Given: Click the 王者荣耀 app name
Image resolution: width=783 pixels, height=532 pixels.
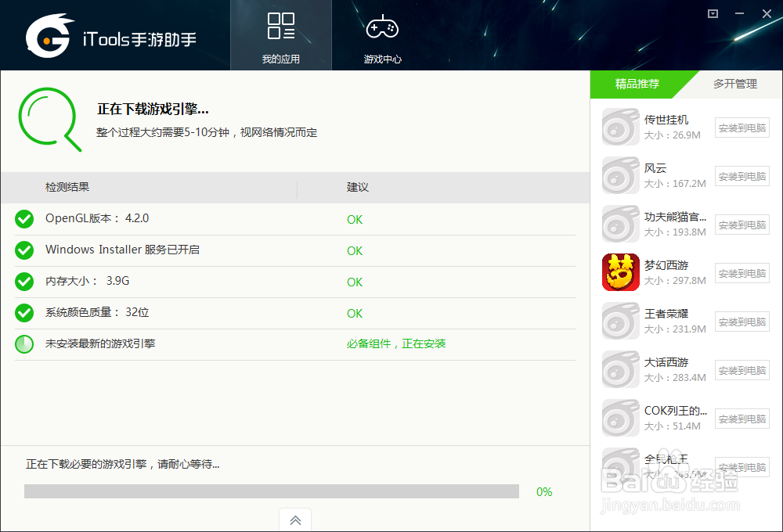Looking at the screenshot, I should point(666,314).
